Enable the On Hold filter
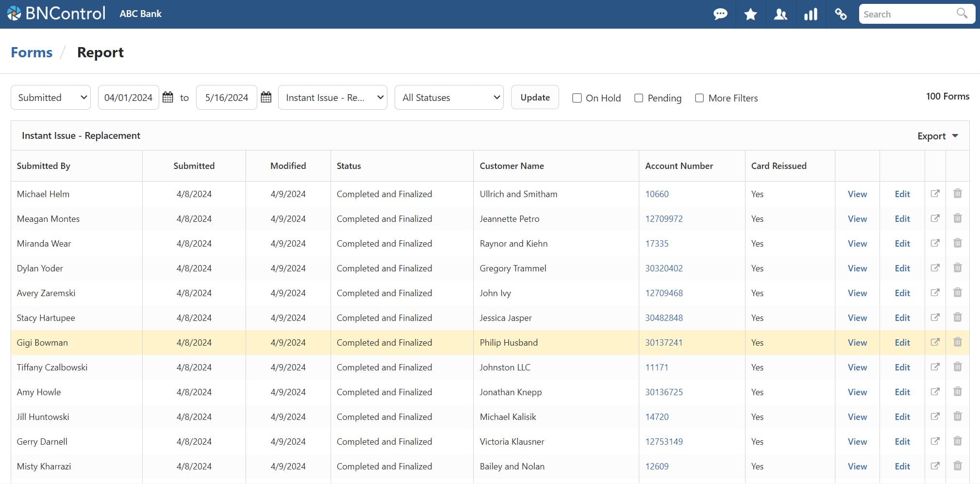 coord(577,98)
